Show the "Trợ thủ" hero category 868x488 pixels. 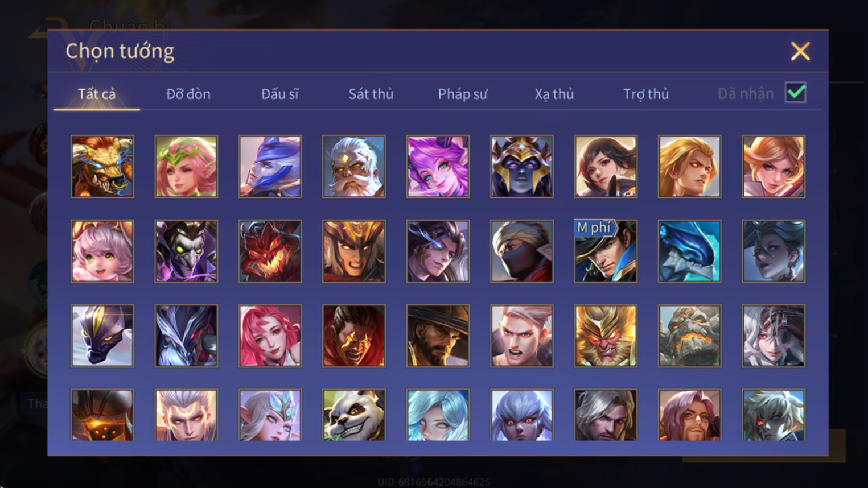[x=646, y=94]
